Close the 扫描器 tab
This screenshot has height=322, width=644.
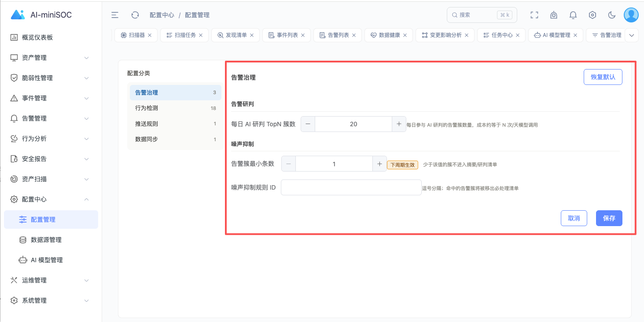(x=150, y=35)
